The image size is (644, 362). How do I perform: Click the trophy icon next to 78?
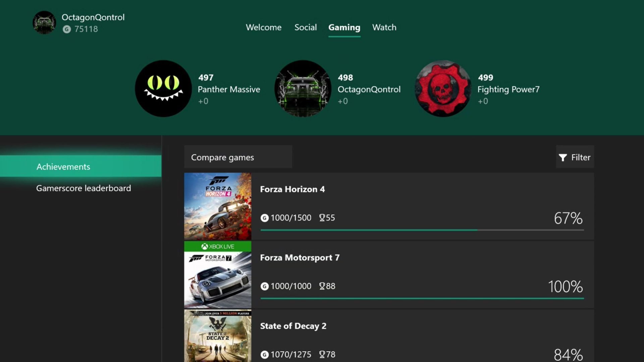tap(322, 355)
